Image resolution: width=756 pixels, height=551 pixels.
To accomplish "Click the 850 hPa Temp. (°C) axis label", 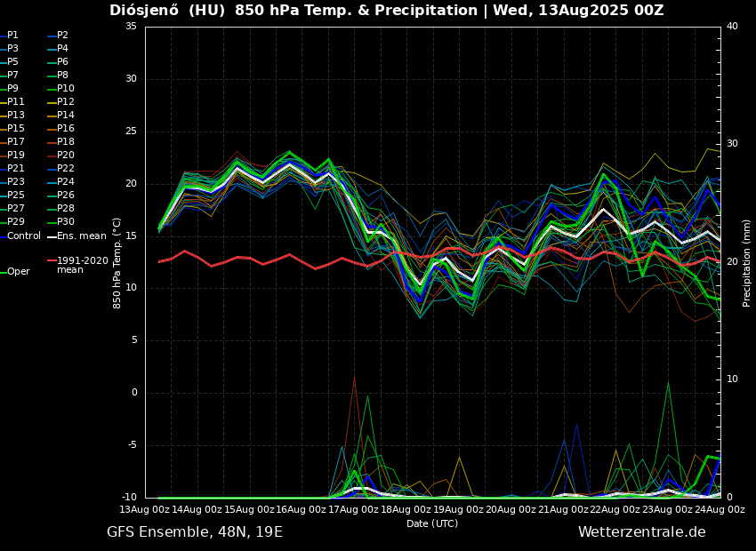I will point(117,262).
